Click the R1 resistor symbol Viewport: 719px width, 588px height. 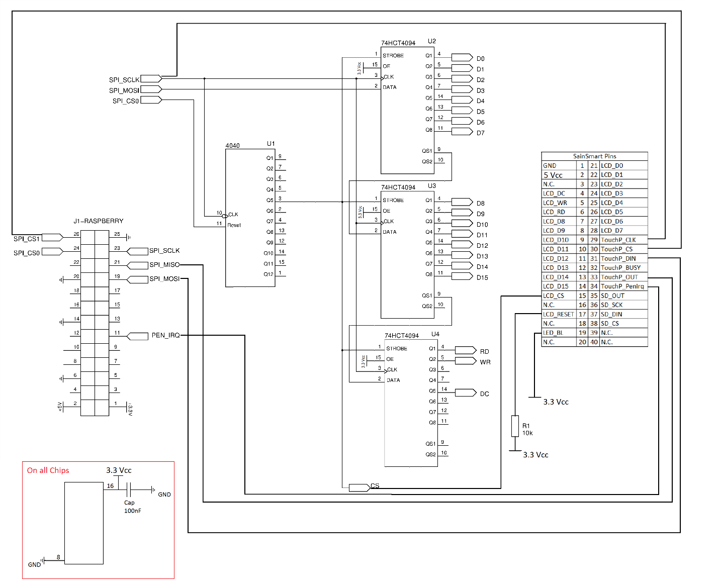[x=514, y=426]
